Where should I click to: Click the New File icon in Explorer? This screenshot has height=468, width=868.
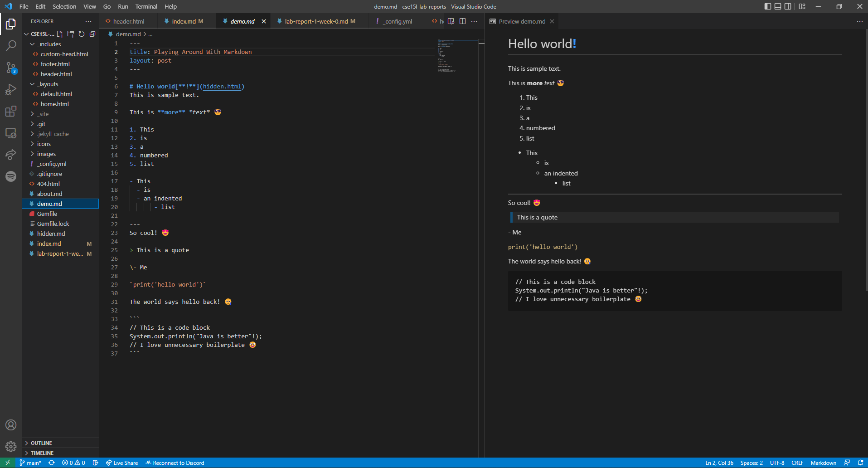[60, 34]
